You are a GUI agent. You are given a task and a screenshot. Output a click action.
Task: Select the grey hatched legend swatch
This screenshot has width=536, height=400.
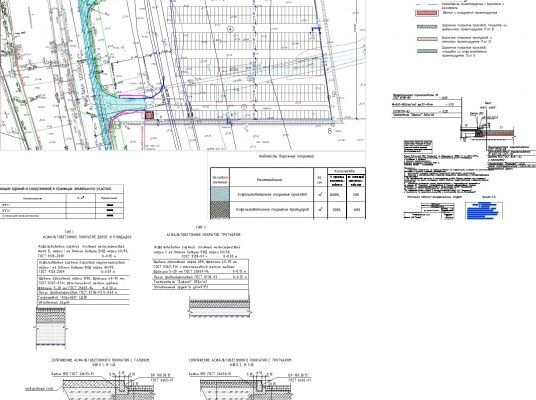tap(427, 27)
